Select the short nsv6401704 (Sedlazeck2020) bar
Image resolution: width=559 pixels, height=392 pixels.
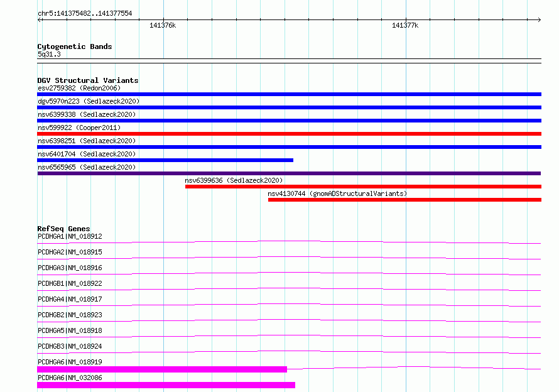pos(165,160)
